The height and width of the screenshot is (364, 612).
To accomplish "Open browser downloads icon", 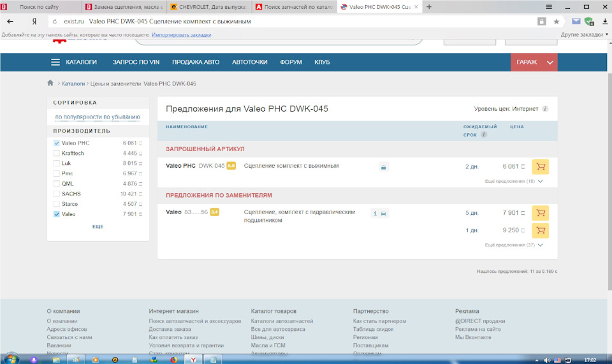I will (604, 22).
